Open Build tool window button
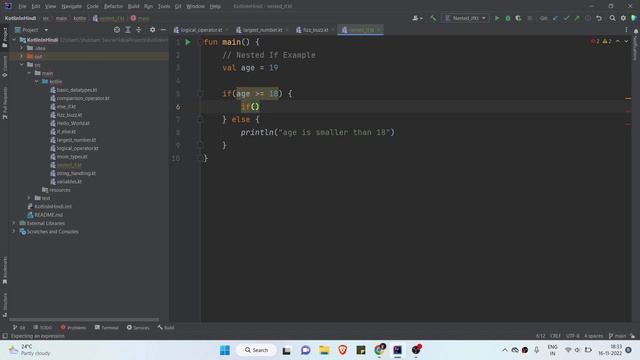The width and height of the screenshot is (640, 360). (x=166, y=328)
